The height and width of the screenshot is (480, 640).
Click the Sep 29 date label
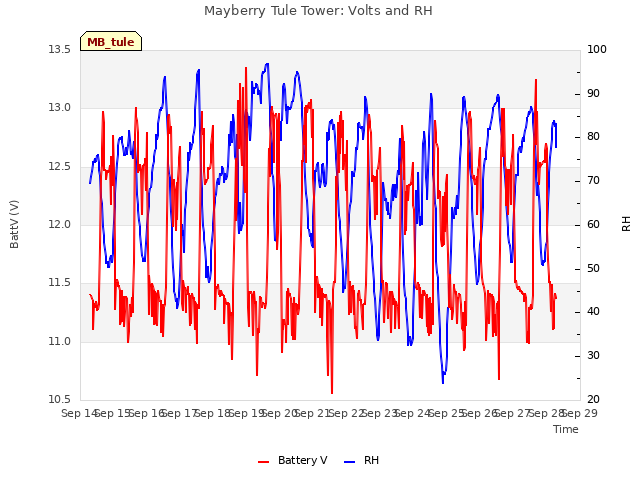pyautogui.click(x=580, y=413)
